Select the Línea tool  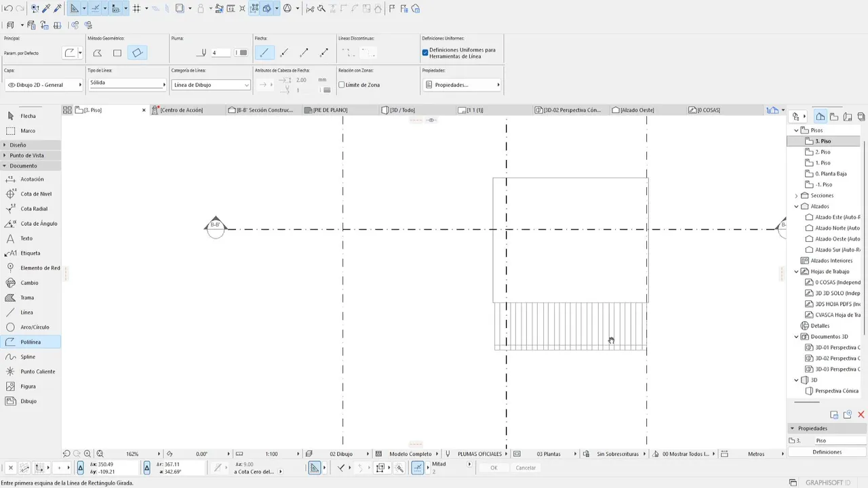[x=31, y=312]
